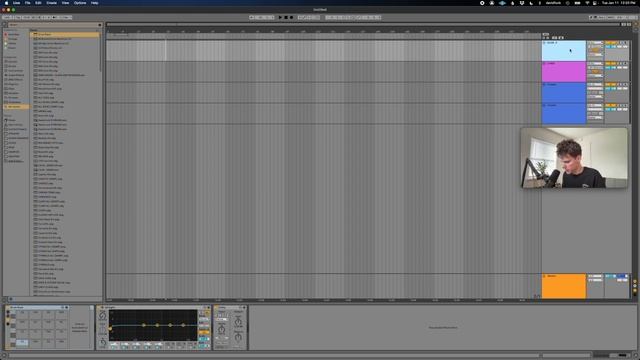Toggle the orange Adapt Q button in EQ Eight
Viewport: 640px width, 360px height.
click(x=204, y=333)
